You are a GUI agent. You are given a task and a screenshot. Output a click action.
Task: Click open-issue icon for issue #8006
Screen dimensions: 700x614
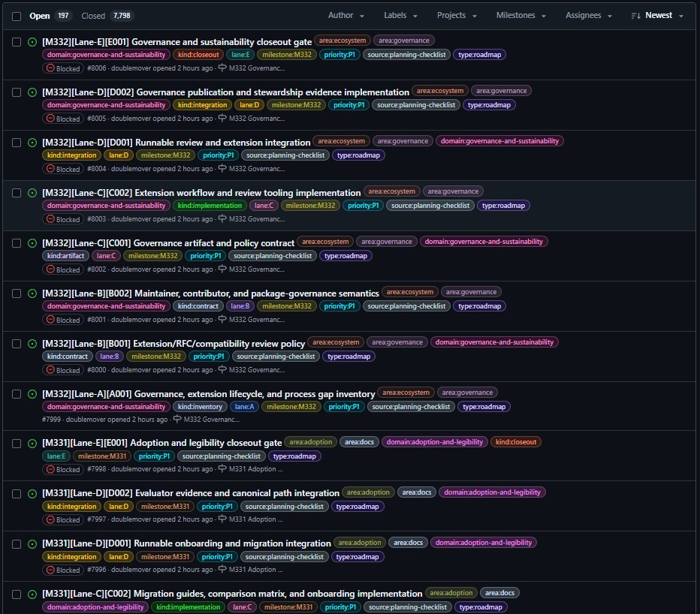pyautogui.click(x=32, y=42)
